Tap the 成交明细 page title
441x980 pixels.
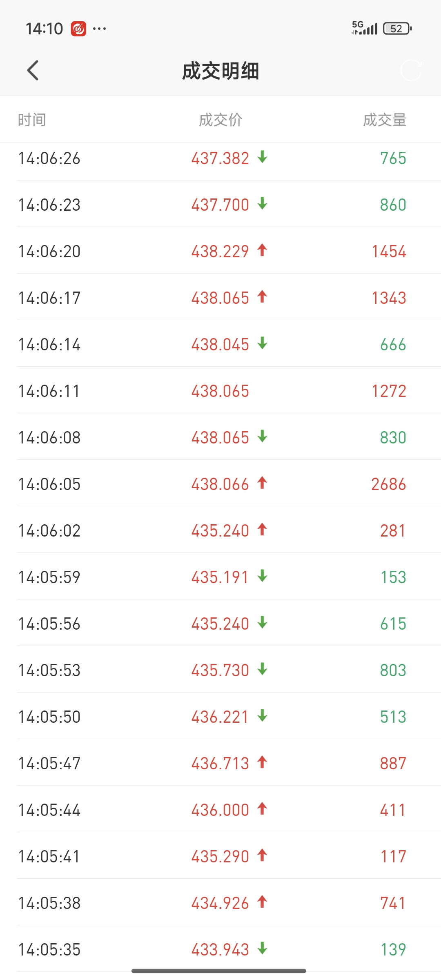point(220,71)
